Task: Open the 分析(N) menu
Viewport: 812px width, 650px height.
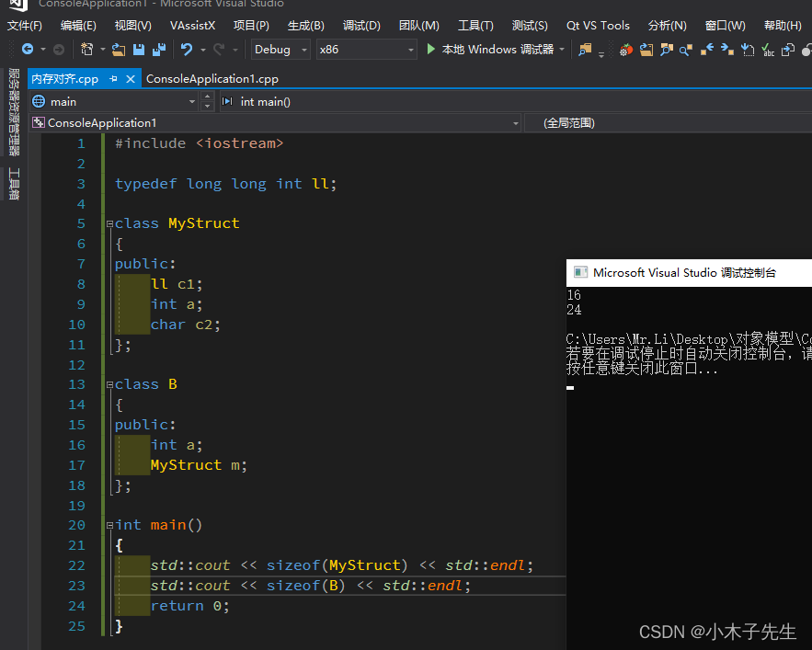Action: (667, 26)
